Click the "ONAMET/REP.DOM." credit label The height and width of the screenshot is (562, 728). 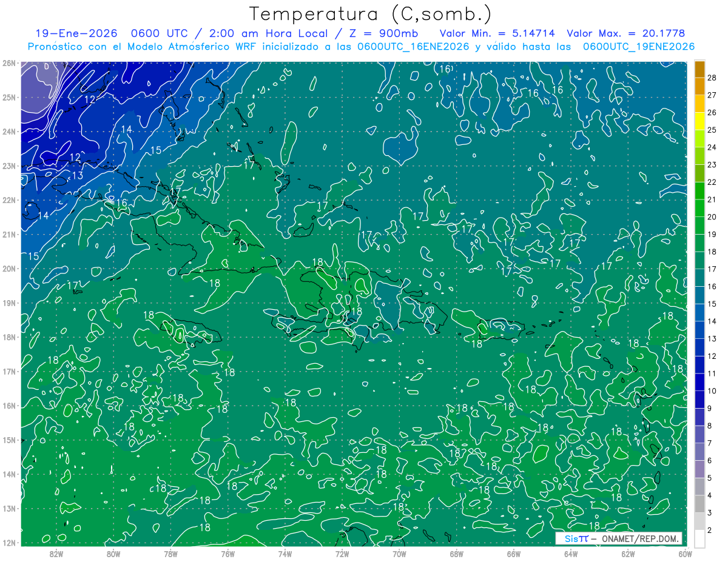click(x=640, y=538)
